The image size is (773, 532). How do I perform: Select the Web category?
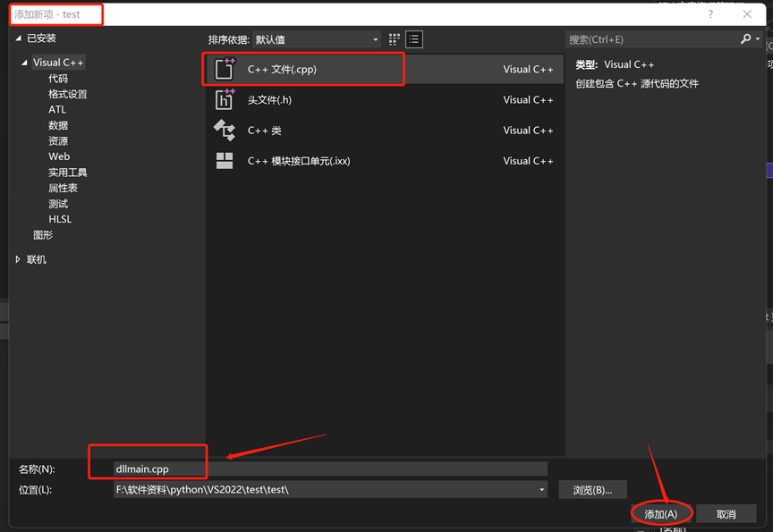pos(59,156)
